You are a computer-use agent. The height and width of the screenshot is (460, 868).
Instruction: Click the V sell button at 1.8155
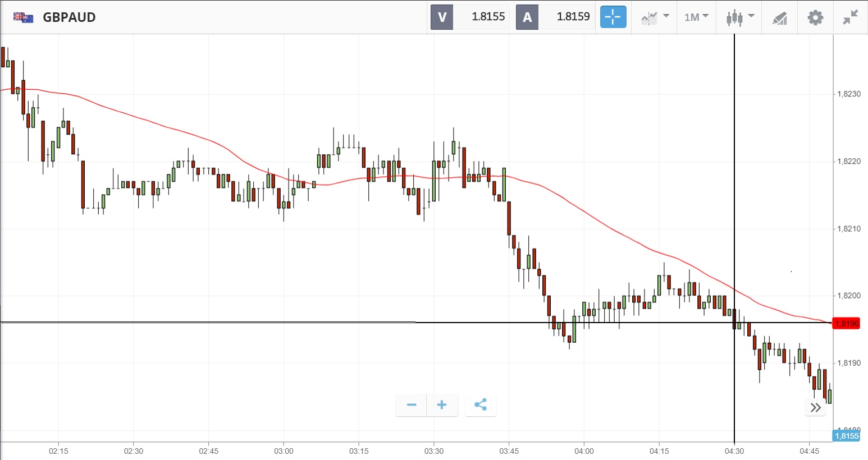click(470, 17)
